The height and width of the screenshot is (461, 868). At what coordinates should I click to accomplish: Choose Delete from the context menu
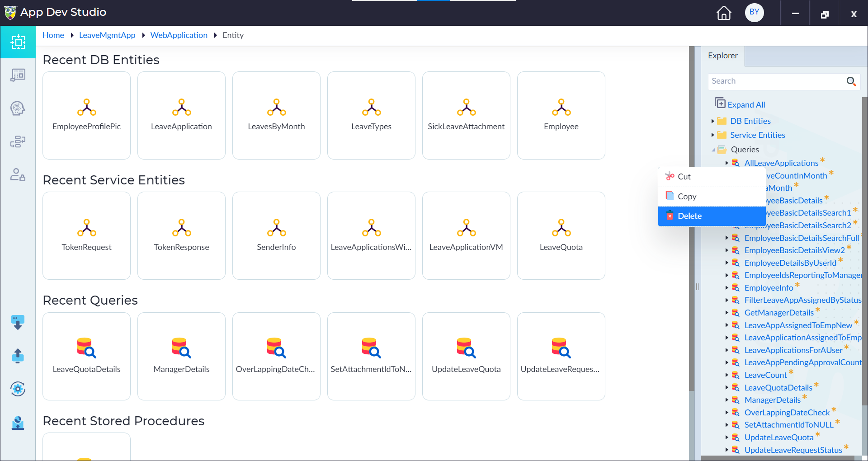pos(712,216)
